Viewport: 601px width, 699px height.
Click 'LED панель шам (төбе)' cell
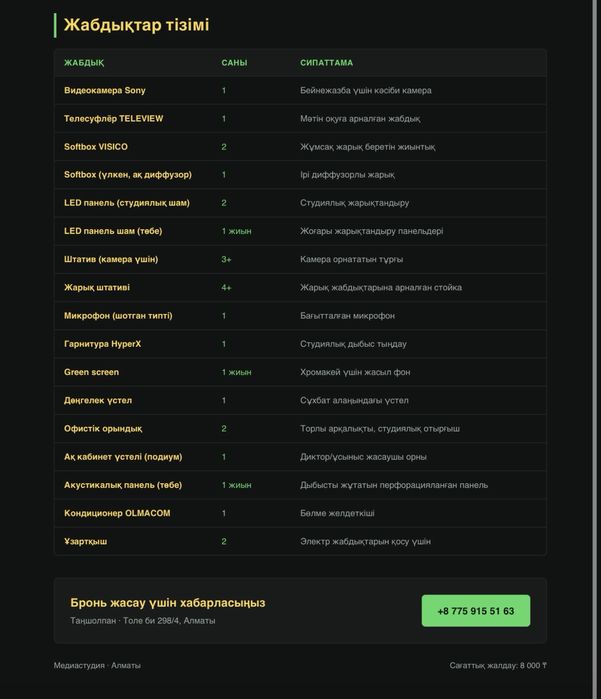(113, 231)
